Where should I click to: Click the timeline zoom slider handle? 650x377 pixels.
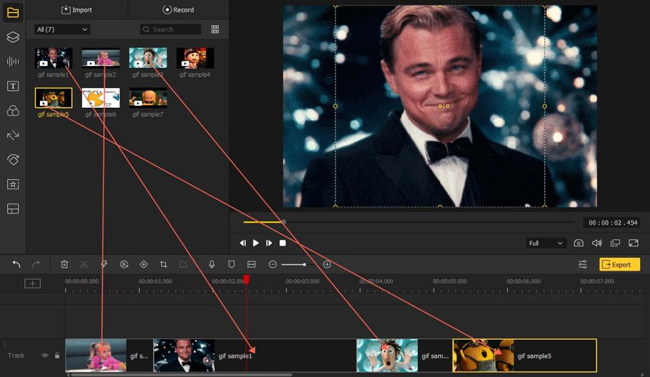(305, 264)
